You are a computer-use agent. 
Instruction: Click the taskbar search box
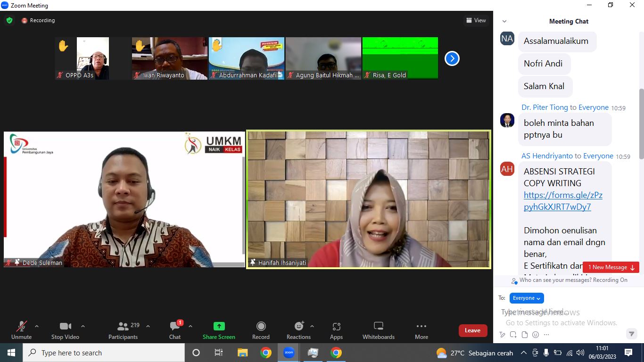click(x=104, y=353)
